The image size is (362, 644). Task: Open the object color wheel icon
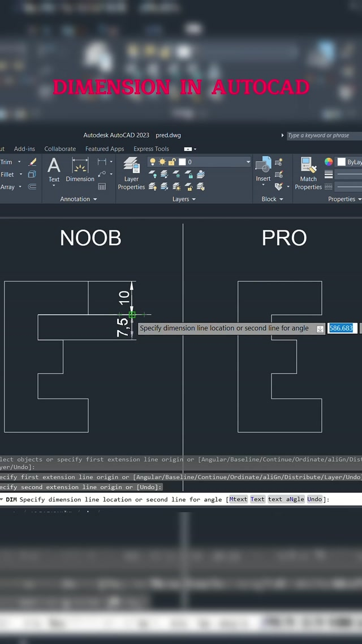329,162
